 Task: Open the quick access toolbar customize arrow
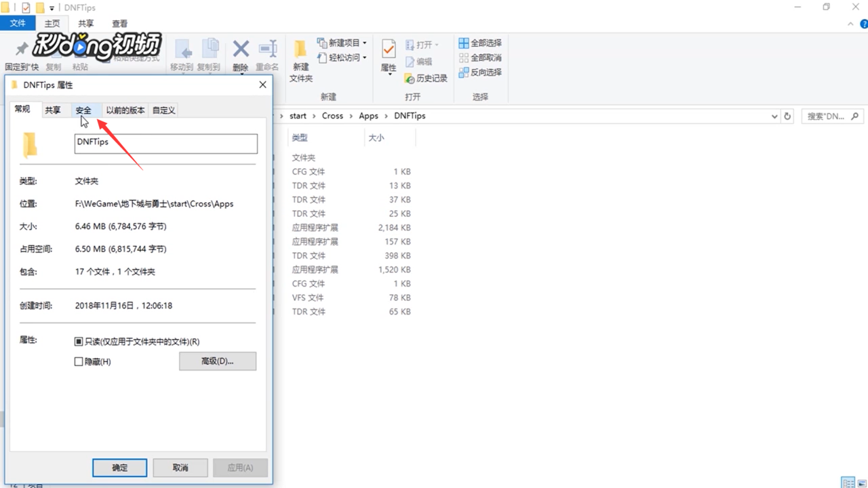pos(52,8)
